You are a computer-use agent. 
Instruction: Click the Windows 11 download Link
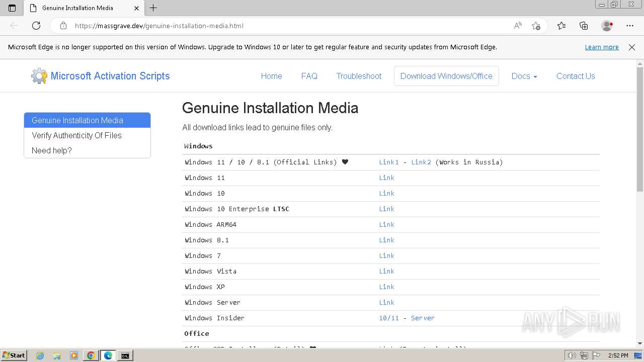tap(386, 177)
